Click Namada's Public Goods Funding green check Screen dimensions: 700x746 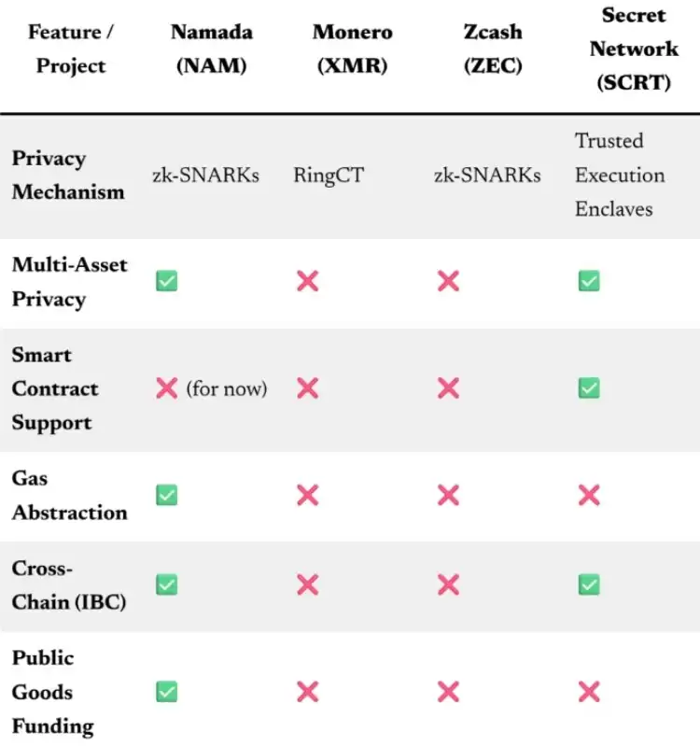(167, 692)
